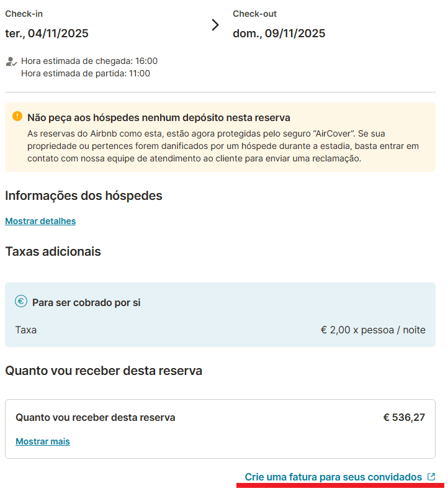
Task: Click the external link icon beside the invoice link
Action: click(x=432, y=477)
